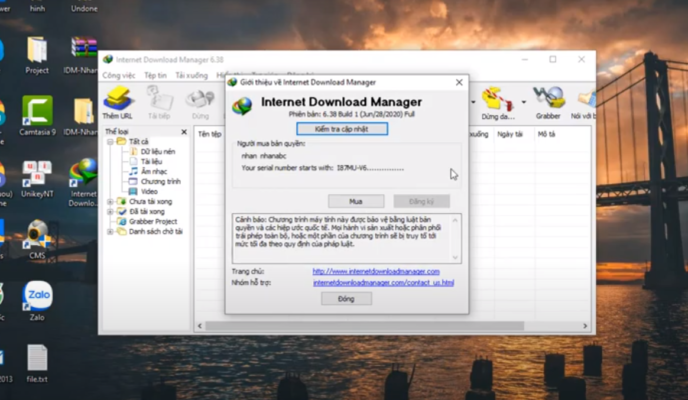688x400 pixels.
Task: Open the IDM-Nhan WinRAR archive icon
Action: click(83, 56)
